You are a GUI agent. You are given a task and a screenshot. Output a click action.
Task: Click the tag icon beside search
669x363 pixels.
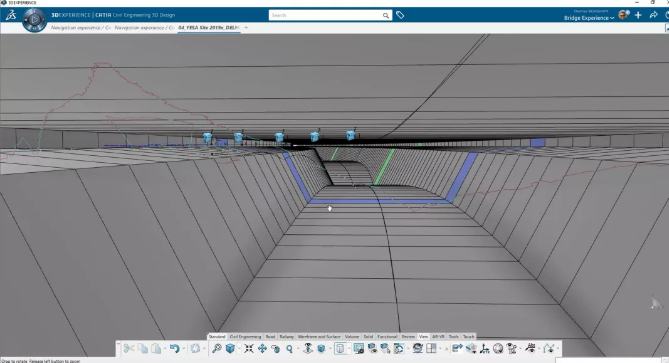400,15
